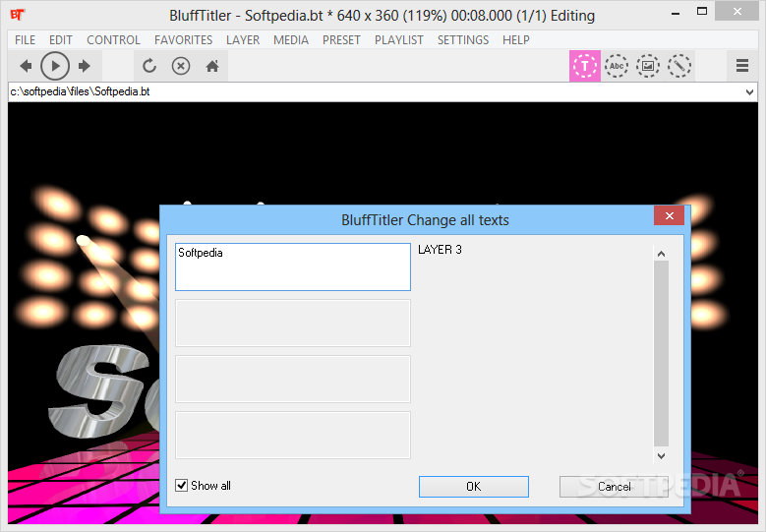
Task: Click the stop (circled X) icon
Action: pos(181,66)
